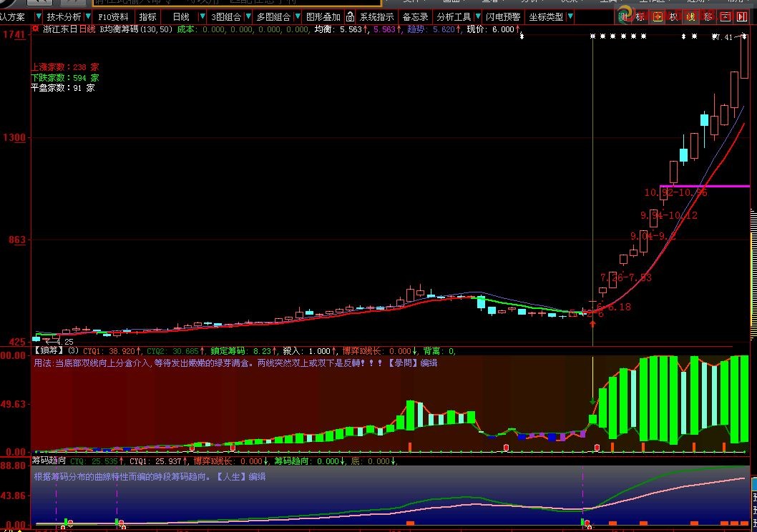This screenshot has height=532, width=757.
Task: Click the magenta horizontal price line
Action: pos(704,186)
